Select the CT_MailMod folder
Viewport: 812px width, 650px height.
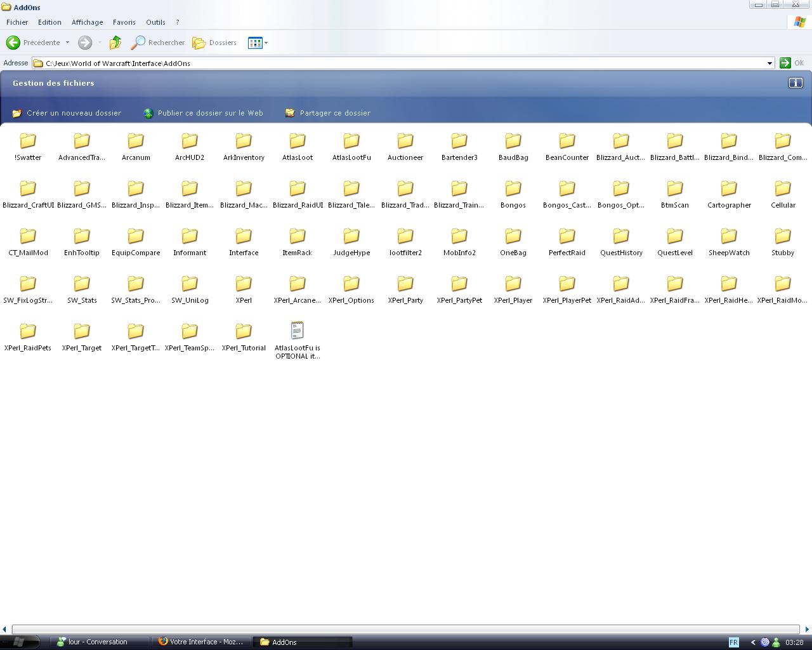click(x=28, y=242)
